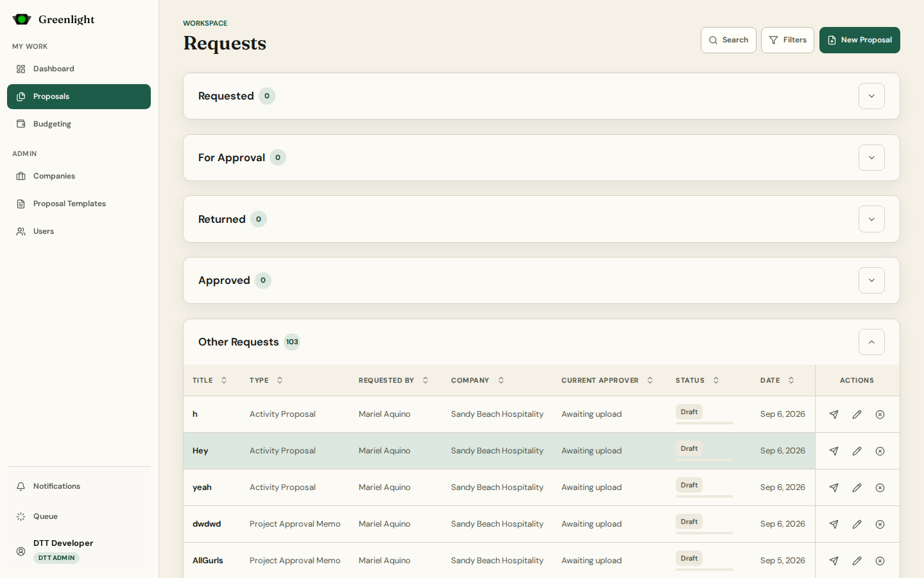
Task: Edit the 'yeah' proposal
Action: (857, 487)
